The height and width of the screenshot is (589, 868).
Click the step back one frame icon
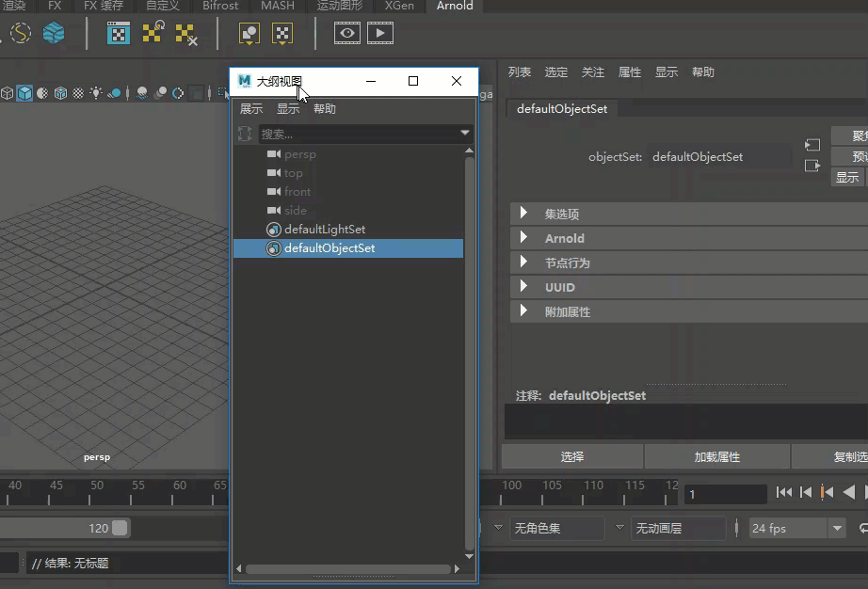tap(806, 492)
